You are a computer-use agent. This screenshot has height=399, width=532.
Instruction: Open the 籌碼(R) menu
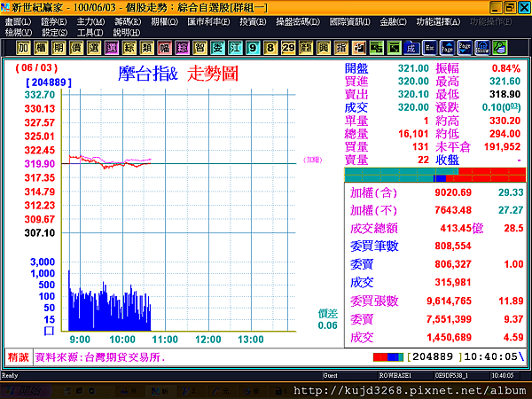128,21
